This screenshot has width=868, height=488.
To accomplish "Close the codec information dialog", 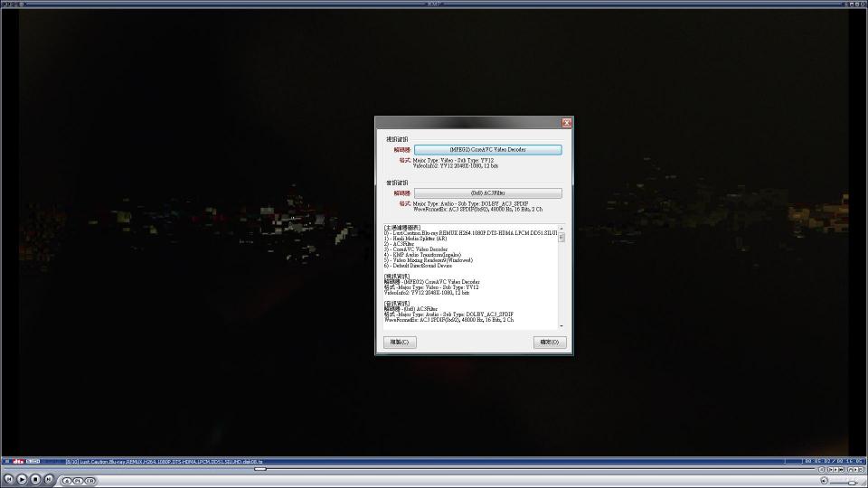I will [x=567, y=123].
